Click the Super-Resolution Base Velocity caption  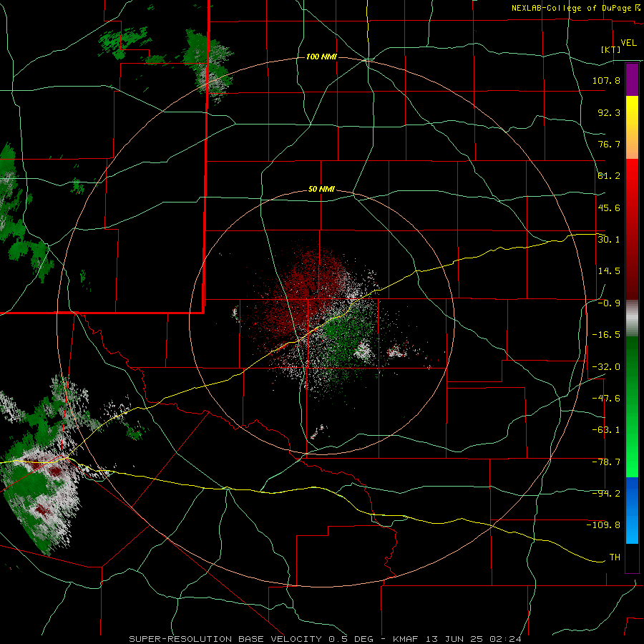point(326,639)
